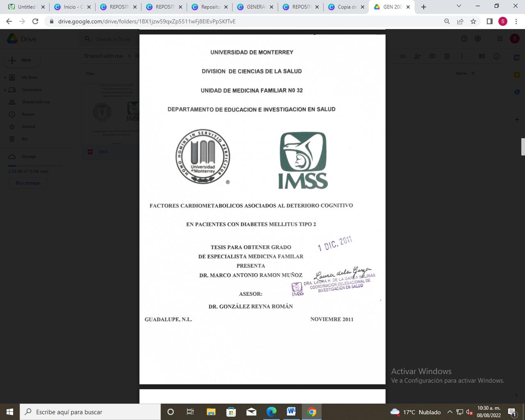Click the Windows taskbar search box

90,412
